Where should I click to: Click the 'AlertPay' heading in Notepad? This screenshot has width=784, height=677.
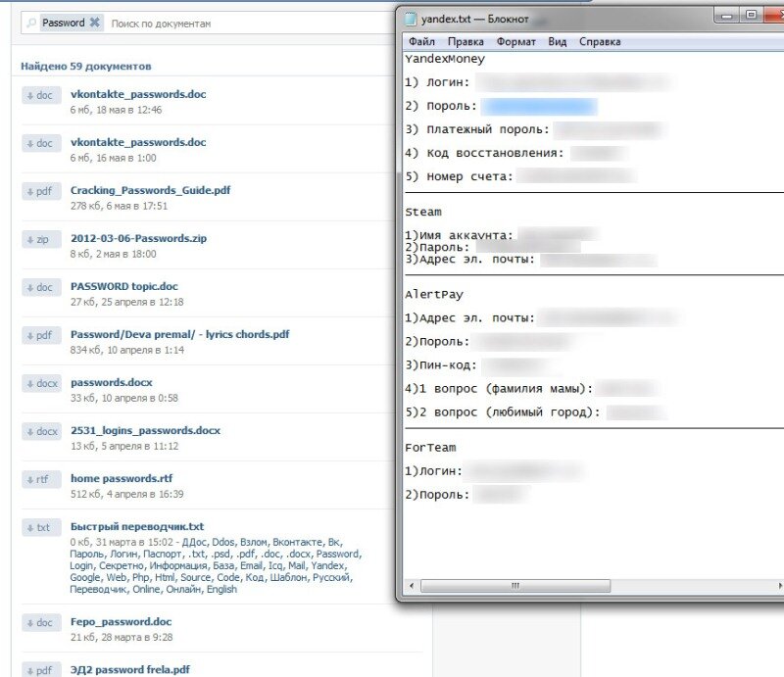pyautogui.click(x=434, y=295)
